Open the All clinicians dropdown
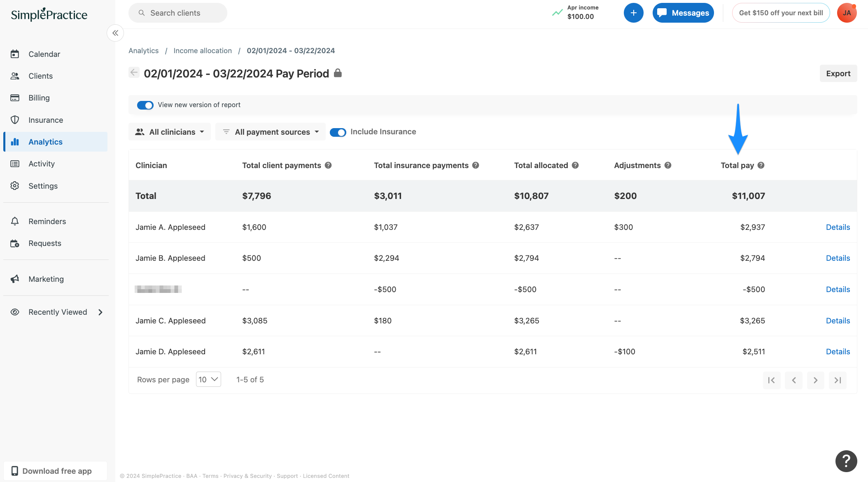 pyautogui.click(x=169, y=132)
